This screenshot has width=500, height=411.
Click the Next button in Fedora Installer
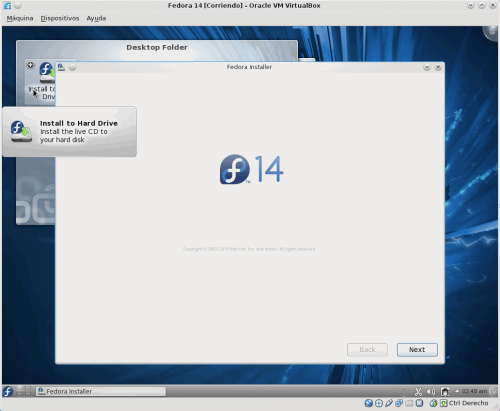(417, 350)
